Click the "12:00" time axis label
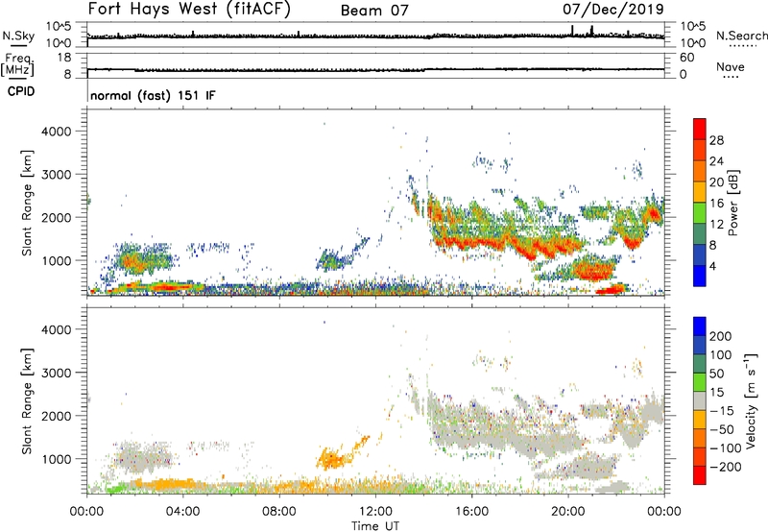 pyautogui.click(x=375, y=512)
